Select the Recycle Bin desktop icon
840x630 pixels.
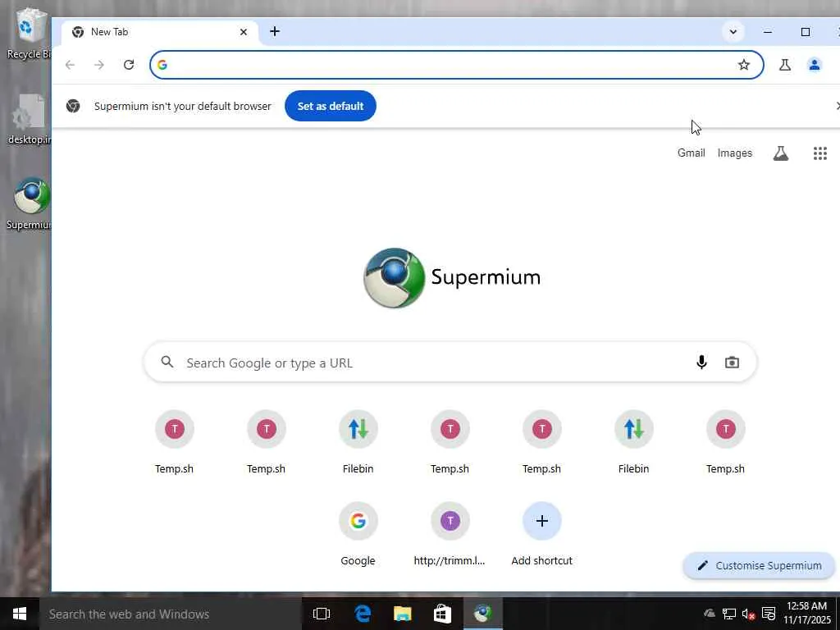coord(28,33)
